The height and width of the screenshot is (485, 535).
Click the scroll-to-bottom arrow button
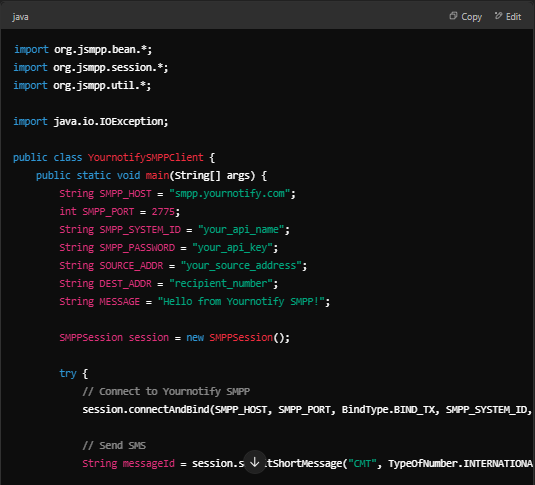255,462
